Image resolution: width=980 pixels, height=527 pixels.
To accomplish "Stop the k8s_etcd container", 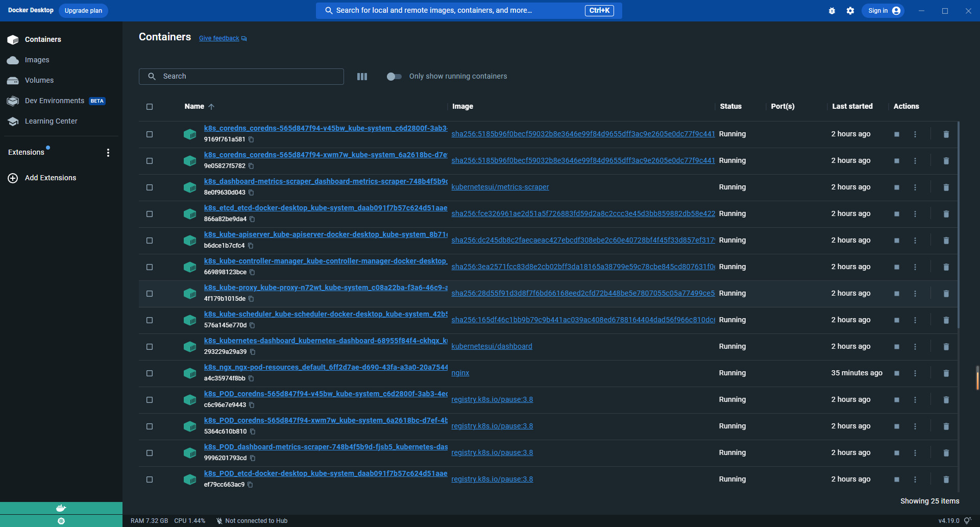I will point(897,214).
